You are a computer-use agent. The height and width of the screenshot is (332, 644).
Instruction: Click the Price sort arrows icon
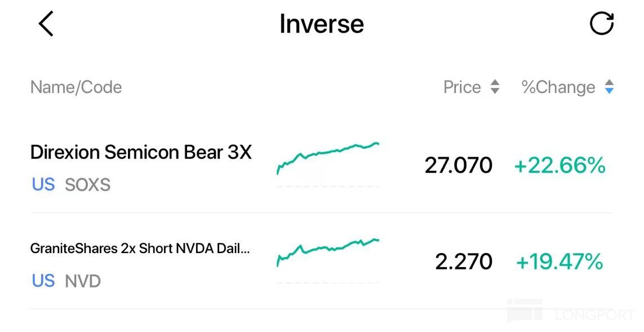(x=495, y=87)
